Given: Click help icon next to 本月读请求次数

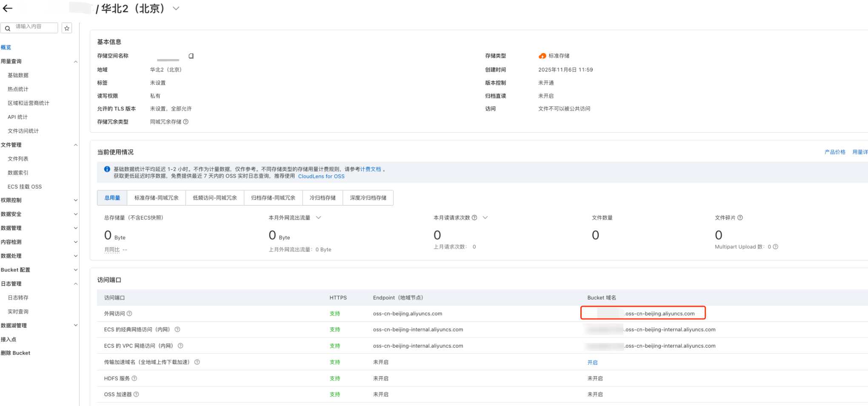Looking at the screenshot, I should (x=474, y=217).
